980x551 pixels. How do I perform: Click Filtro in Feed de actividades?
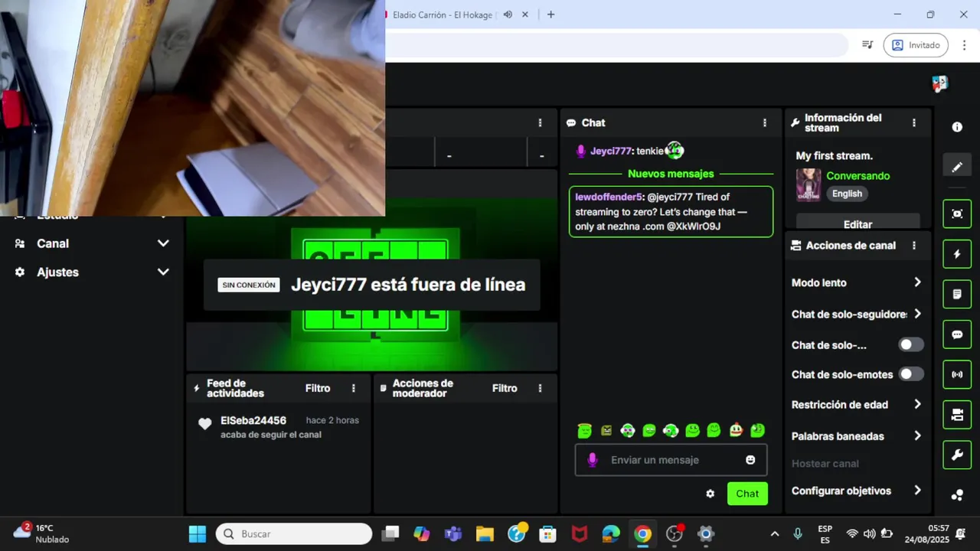[318, 388]
